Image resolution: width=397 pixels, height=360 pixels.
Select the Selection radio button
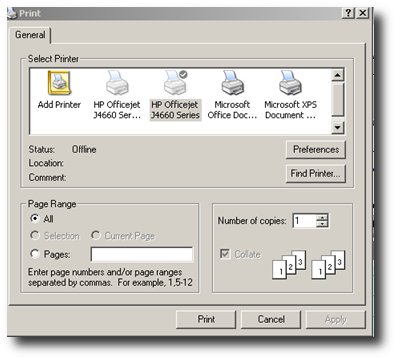tap(34, 235)
